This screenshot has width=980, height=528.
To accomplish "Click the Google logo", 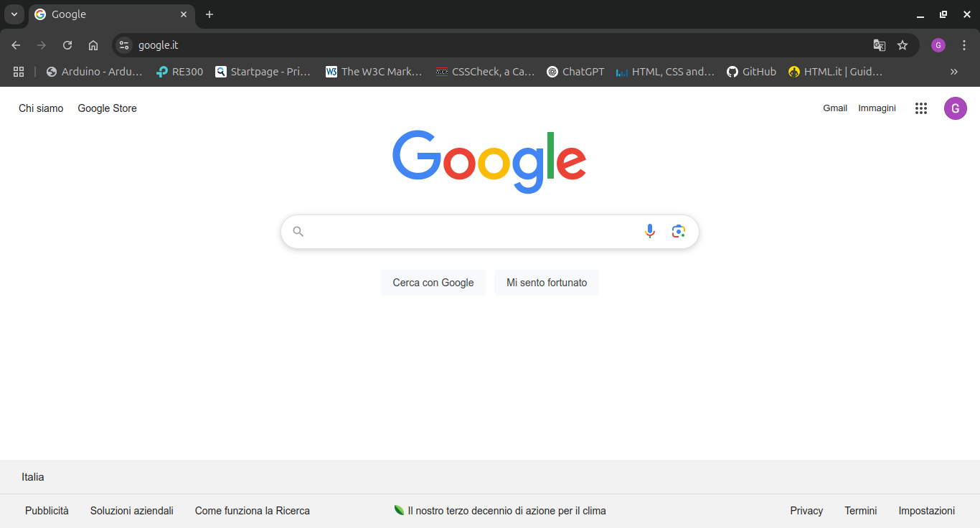I will tap(489, 161).
